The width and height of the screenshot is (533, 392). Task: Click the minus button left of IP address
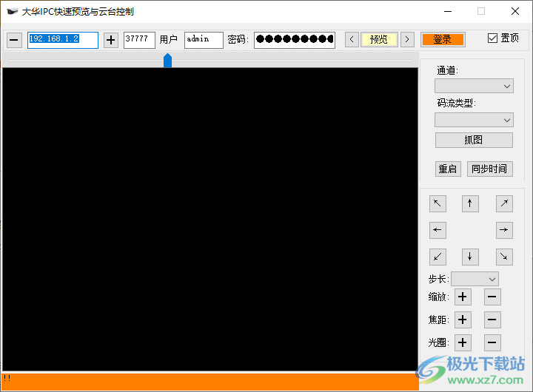pos(14,40)
